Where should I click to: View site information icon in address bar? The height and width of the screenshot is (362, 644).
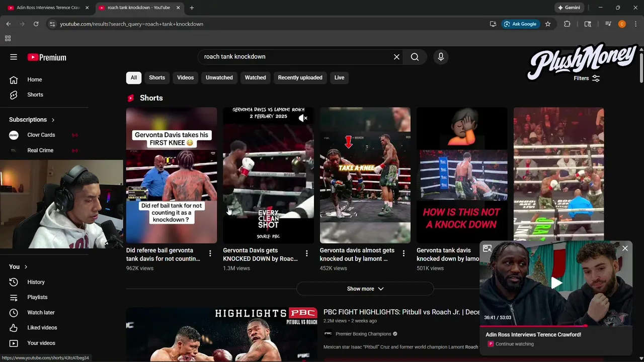point(52,24)
